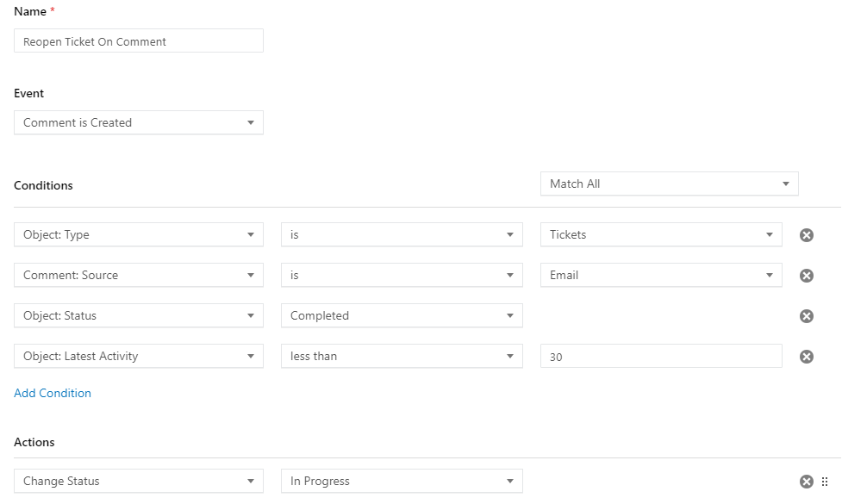Open the In Progress status dropdown
The image size is (842, 504).
(x=402, y=481)
